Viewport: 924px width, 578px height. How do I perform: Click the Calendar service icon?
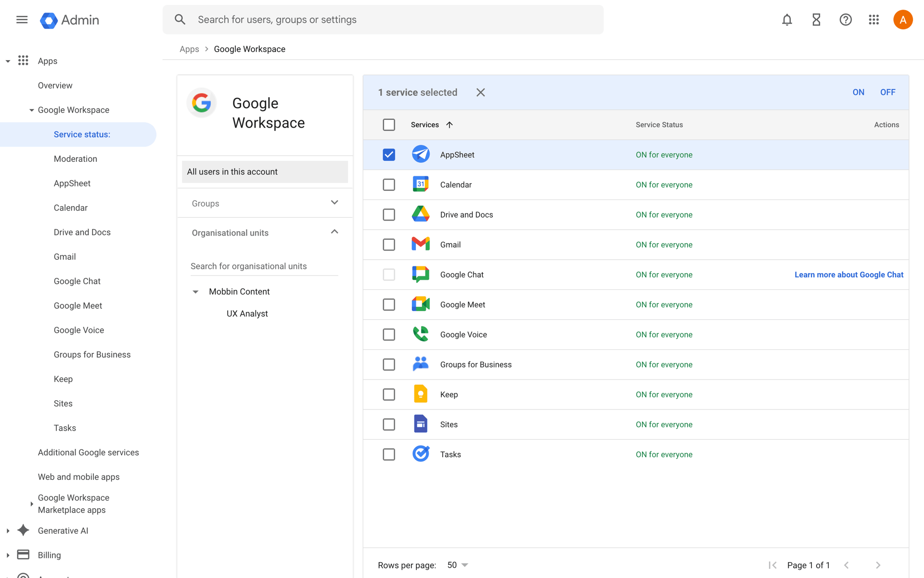pyautogui.click(x=421, y=184)
